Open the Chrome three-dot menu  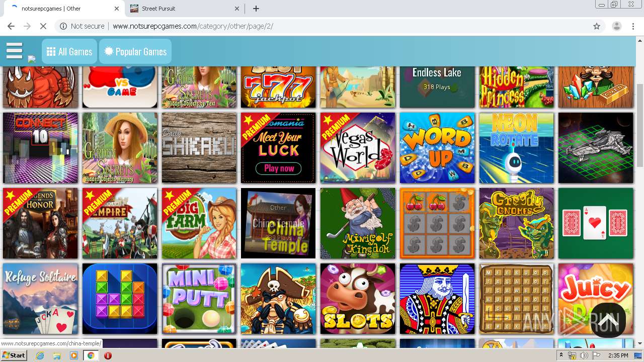coord(633,26)
